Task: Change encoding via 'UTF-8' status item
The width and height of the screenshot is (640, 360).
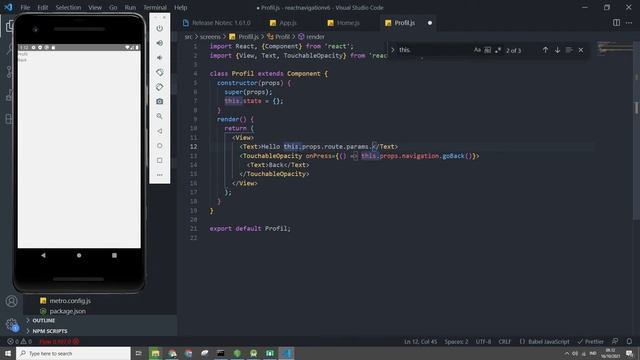Action: 483,341
